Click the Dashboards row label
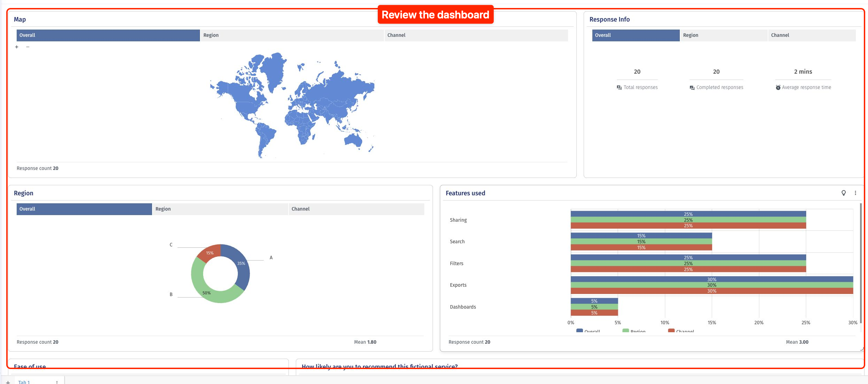Image resolution: width=868 pixels, height=384 pixels. point(463,307)
